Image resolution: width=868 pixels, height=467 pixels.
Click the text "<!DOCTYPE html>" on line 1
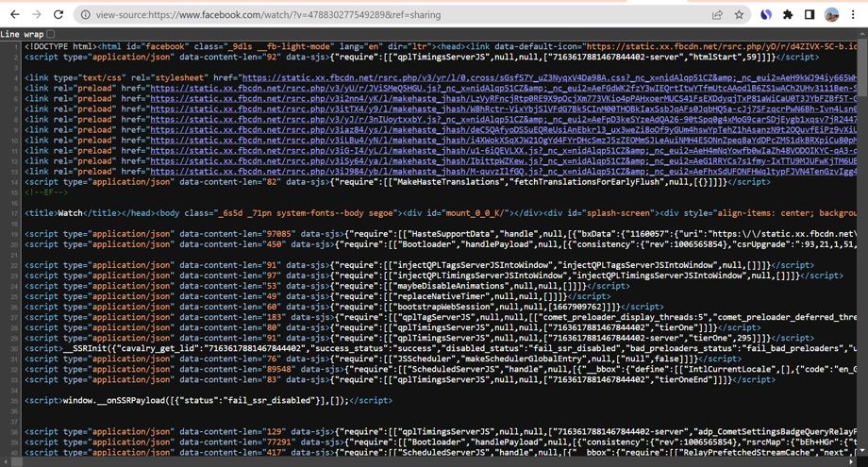pos(60,46)
